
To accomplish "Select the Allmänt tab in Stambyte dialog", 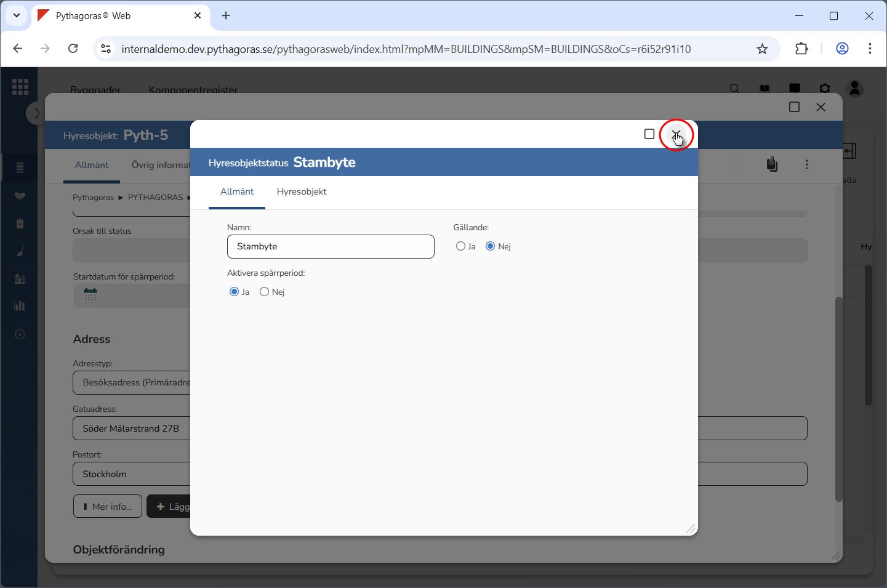I will [237, 191].
